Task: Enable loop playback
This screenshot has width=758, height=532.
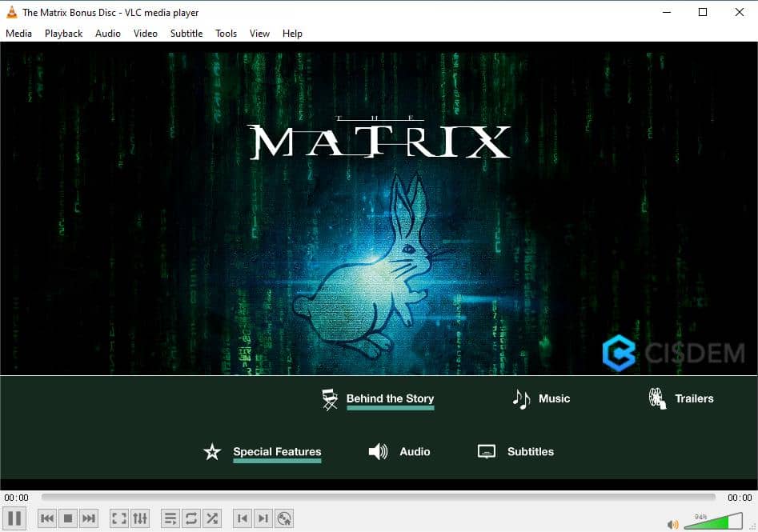Action: 191,518
